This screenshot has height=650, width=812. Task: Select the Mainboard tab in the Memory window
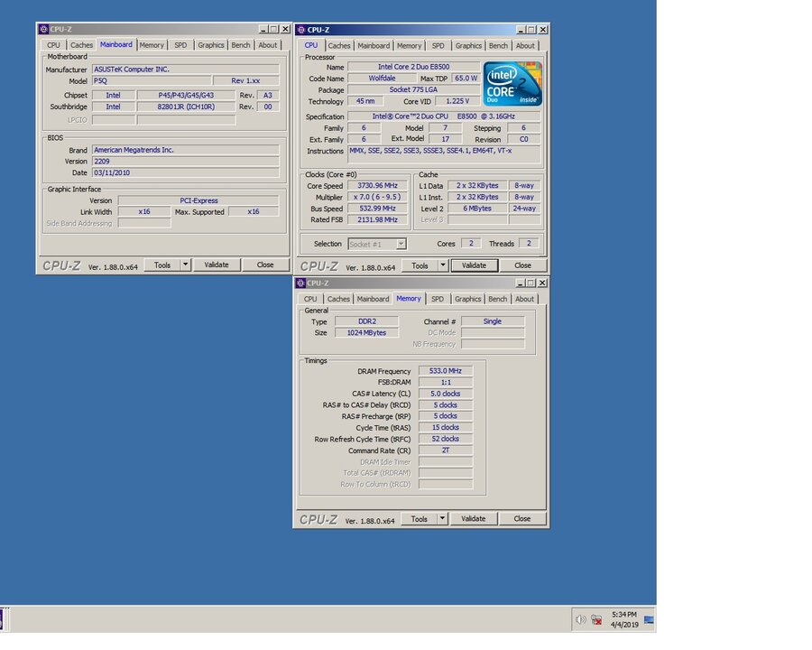373,299
